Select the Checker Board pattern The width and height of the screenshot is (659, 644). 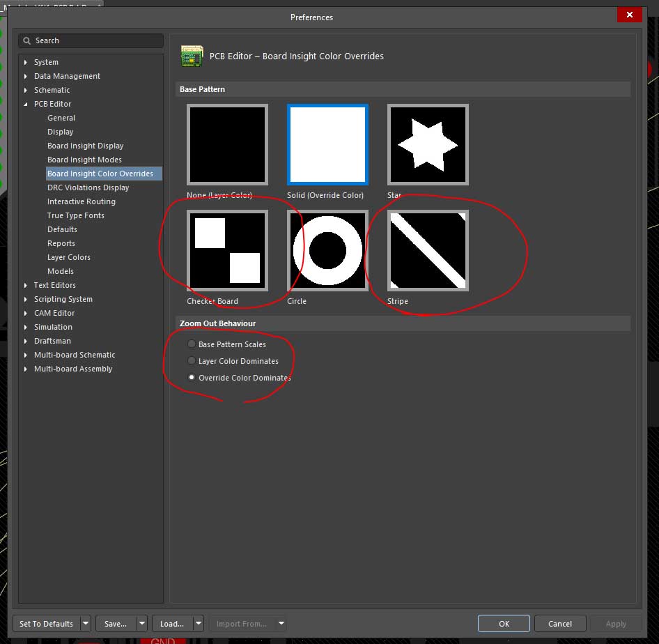(x=227, y=251)
